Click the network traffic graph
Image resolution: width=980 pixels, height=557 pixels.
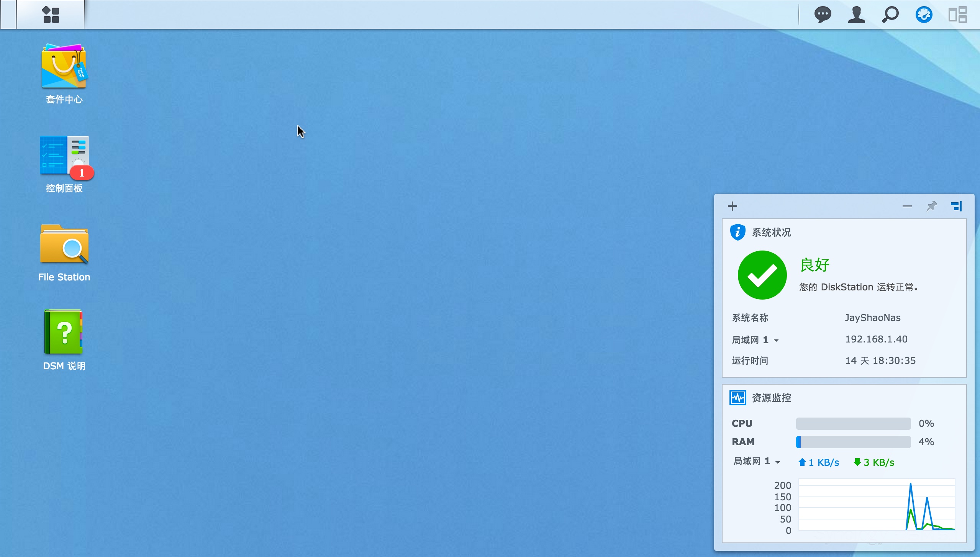coord(877,504)
